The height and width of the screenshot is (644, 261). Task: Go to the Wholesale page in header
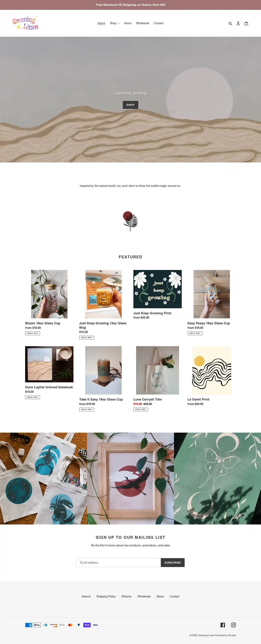coord(142,23)
